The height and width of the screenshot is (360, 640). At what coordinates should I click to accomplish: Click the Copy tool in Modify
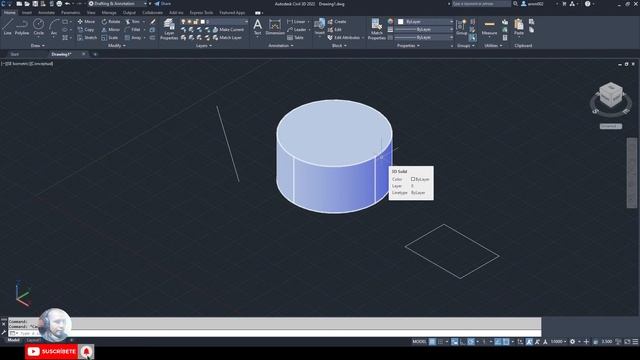[x=86, y=30]
